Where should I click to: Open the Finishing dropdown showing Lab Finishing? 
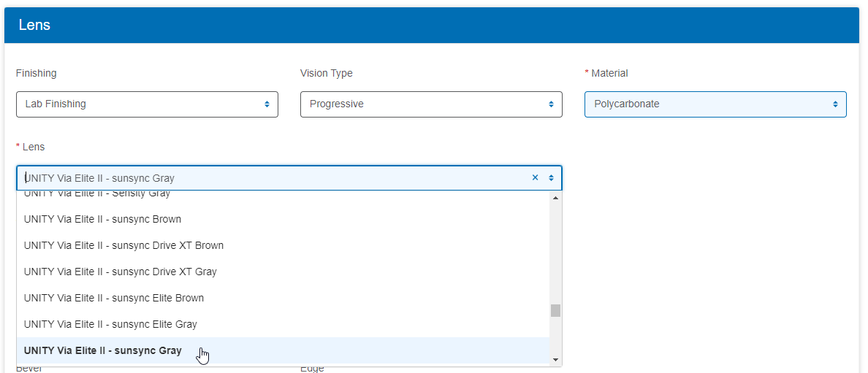(147, 104)
